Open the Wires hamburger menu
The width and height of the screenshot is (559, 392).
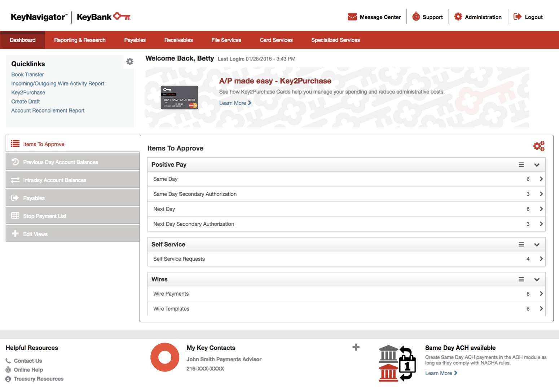tap(521, 279)
